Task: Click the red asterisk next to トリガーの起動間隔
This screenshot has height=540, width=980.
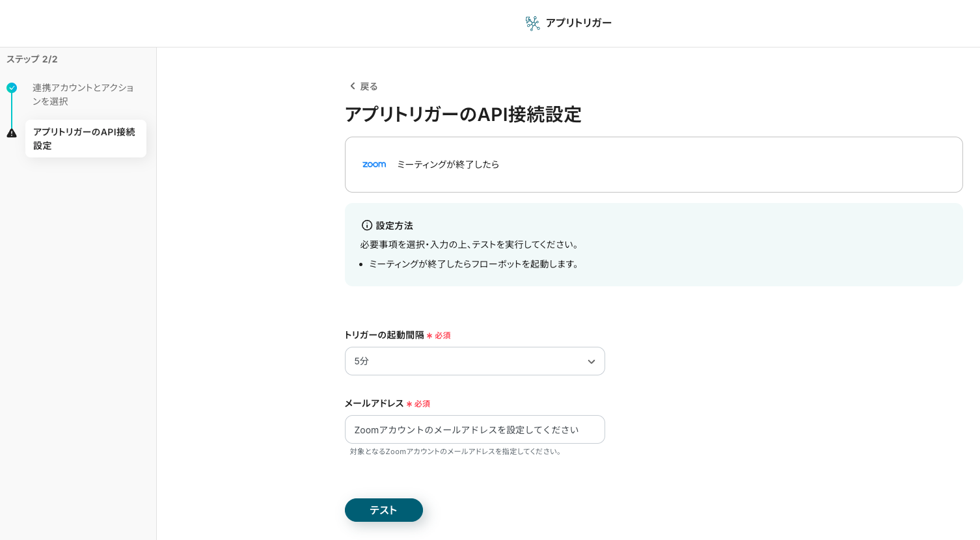Action: point(429,336)
